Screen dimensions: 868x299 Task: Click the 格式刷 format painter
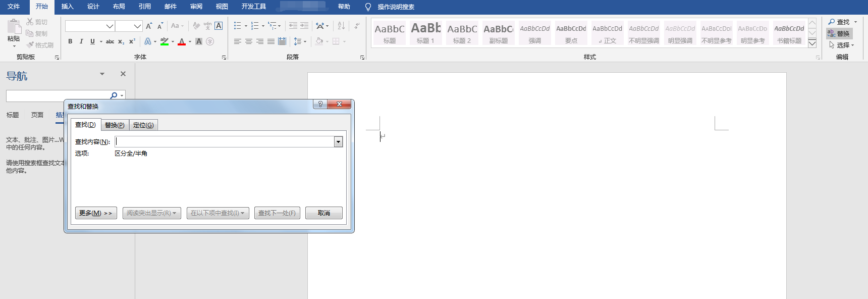point(40,45)
